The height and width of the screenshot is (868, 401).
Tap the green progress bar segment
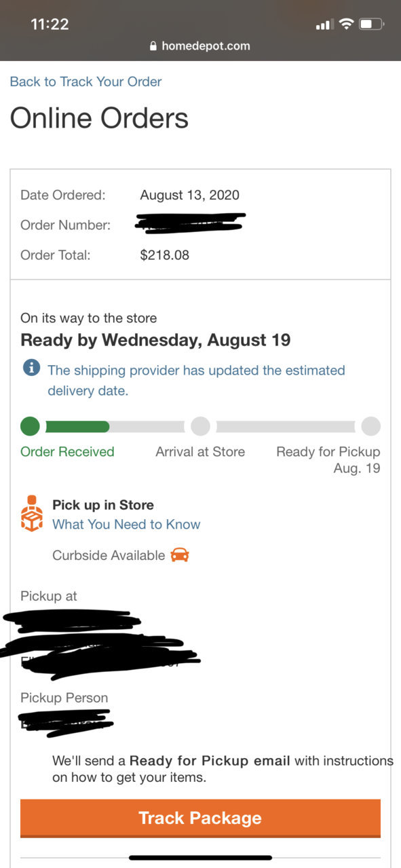[x=77, y=426]
